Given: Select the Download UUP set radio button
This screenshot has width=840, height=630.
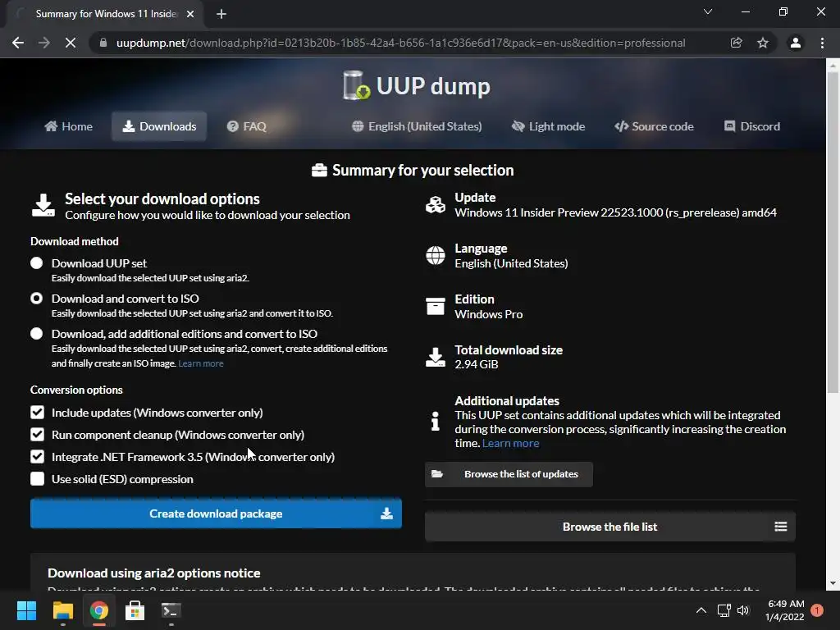Looking at the screenshot, I should 36,263.
